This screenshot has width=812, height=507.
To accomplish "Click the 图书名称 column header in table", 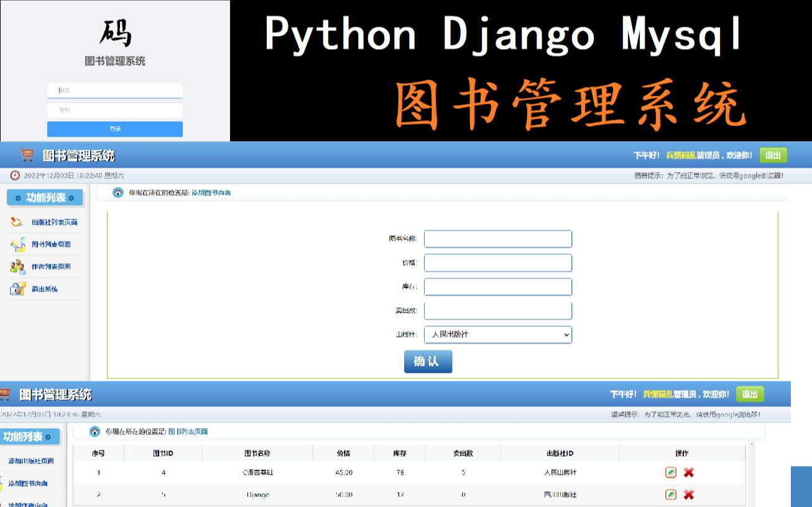I will (257, 454).
